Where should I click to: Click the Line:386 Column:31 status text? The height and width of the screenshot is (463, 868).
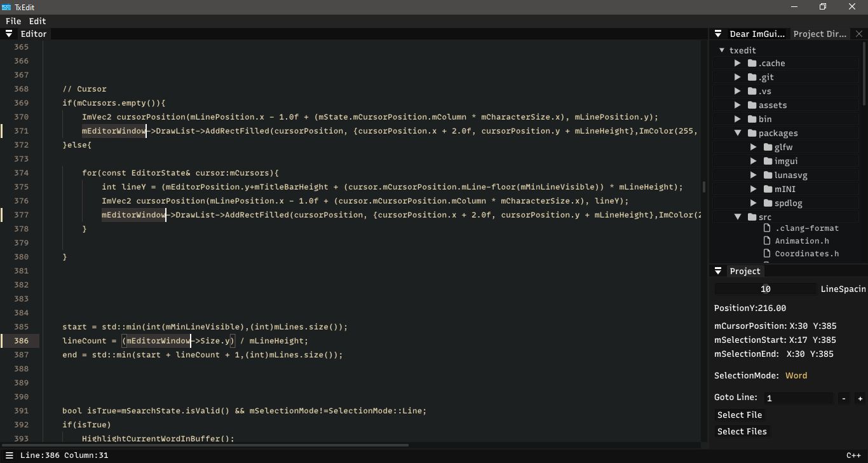coord(64,455)
